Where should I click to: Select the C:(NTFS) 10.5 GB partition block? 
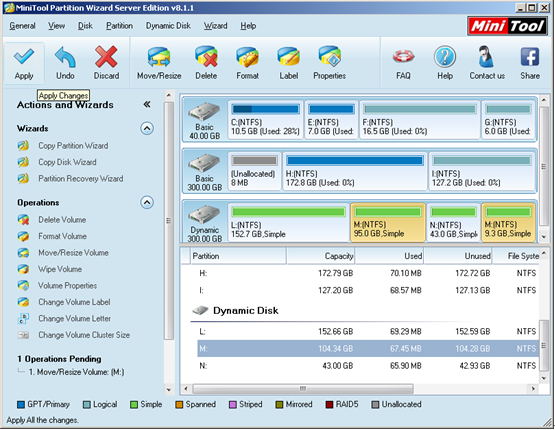tap(265, 120)
